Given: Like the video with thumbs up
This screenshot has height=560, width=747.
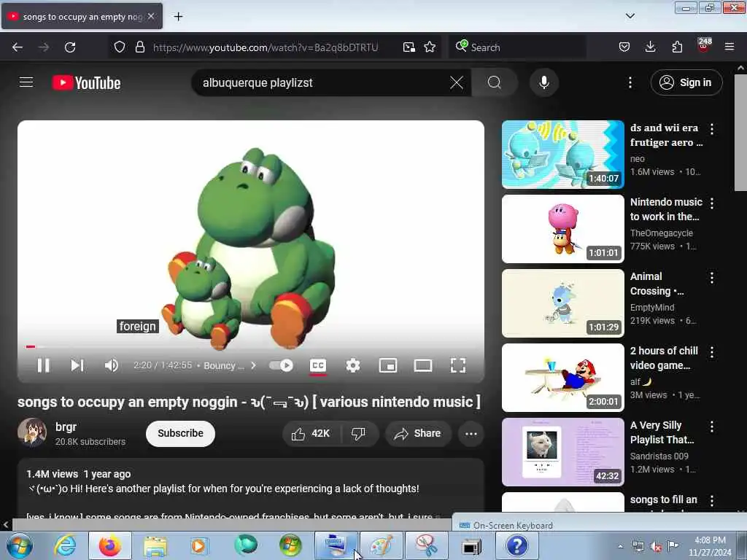Looking at the screenshot, I should click(311, 433).
